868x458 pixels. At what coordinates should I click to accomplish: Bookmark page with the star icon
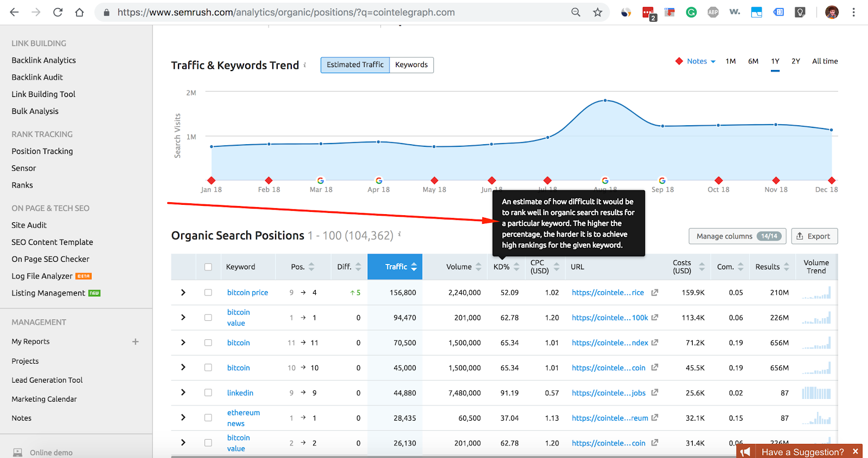(x=597, y=12)
